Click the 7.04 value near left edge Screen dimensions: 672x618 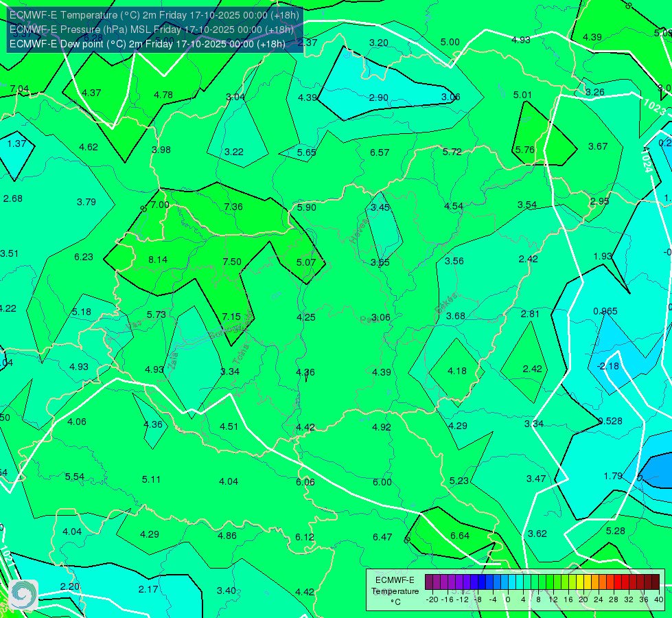[19, 89]
